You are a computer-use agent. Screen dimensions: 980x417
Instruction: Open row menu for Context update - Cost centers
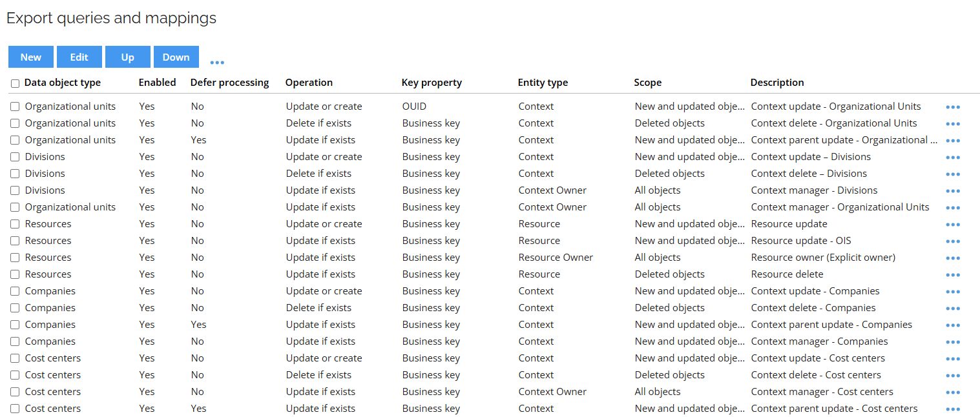tap(953, 358)
